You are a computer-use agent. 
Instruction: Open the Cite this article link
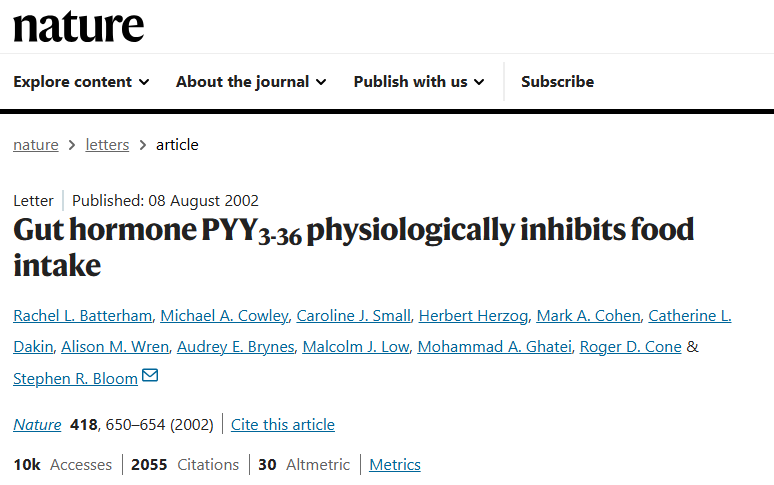click(283, 425)
